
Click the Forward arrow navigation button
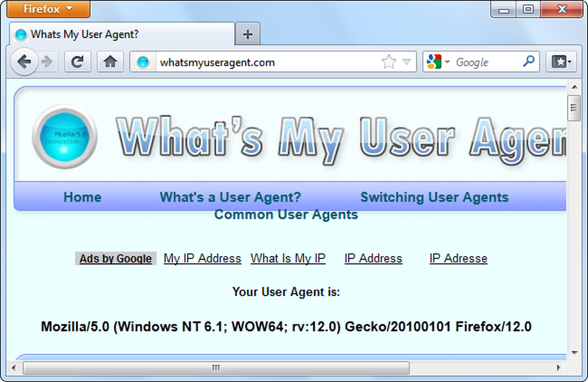coord(48,62)
